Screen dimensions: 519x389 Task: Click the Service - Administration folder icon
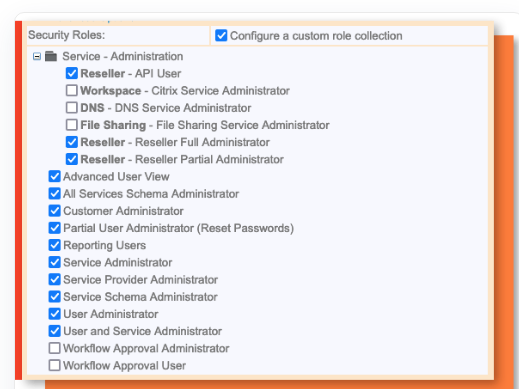[x=51, y=56]
